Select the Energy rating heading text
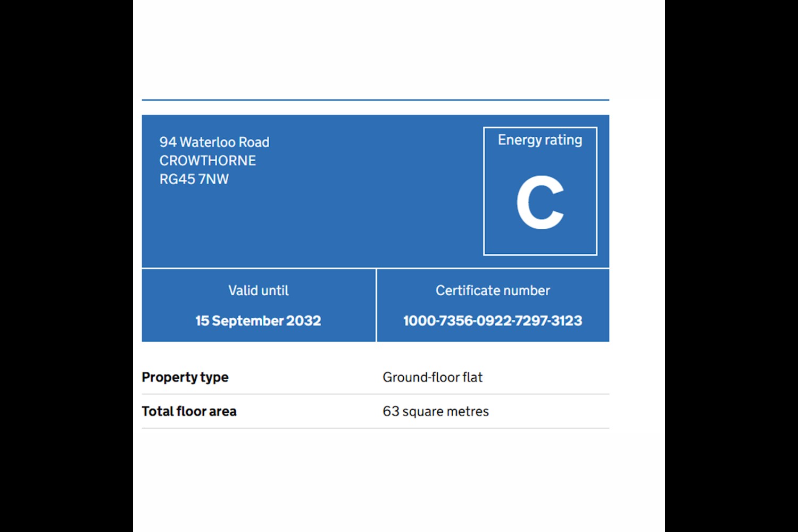 (540, 140)
